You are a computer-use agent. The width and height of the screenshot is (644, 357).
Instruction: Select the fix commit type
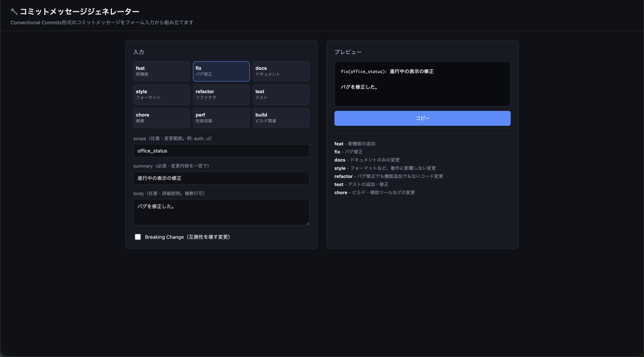point(221,71)
